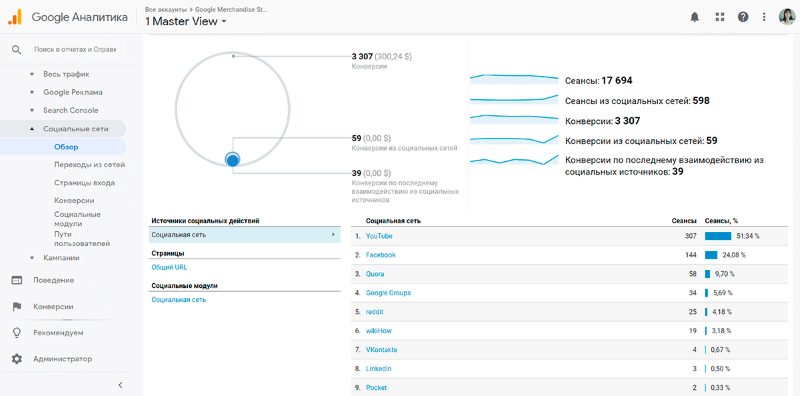
Task: Open Пути пользователей report
Action: coord(82,239)
